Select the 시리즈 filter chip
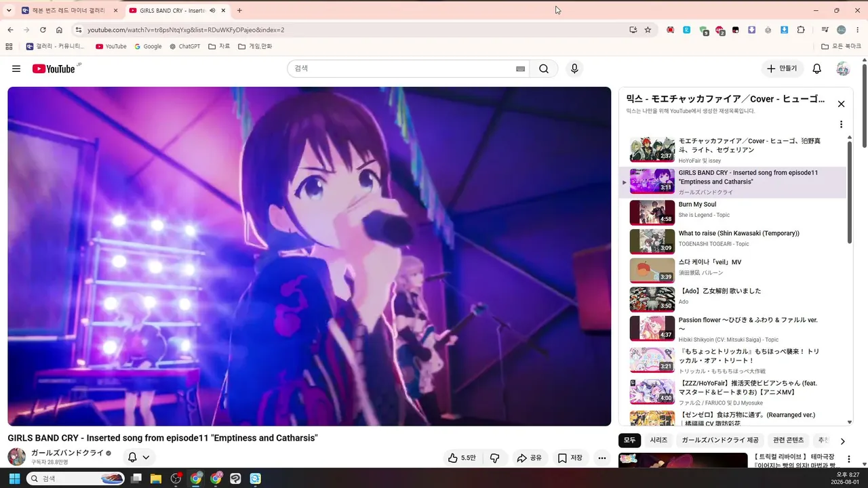The image size is (868, 488). pos(658,441)
